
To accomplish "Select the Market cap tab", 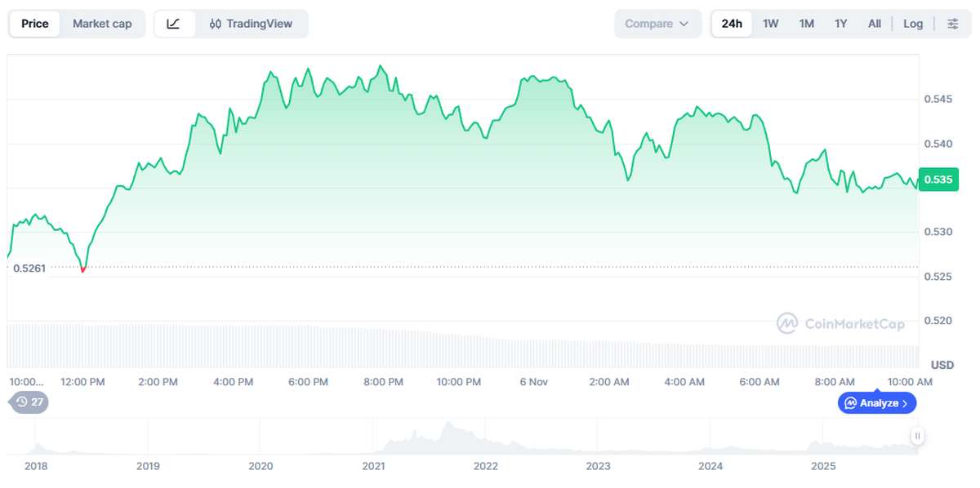I will coord(102,24).
